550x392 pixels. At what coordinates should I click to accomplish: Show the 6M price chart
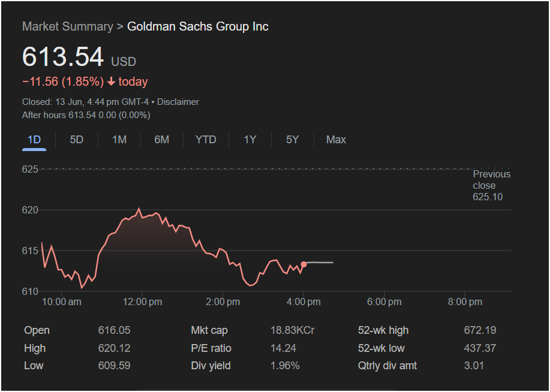click(x=162, y=140)
